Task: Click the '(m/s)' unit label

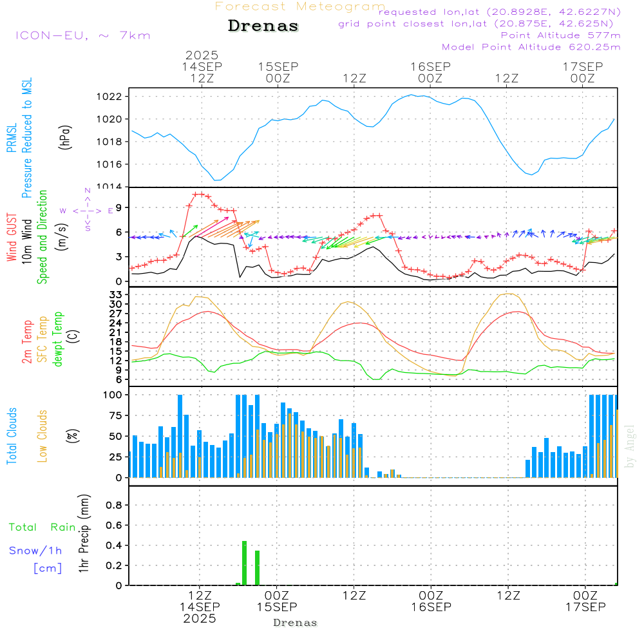Action: 62,237
